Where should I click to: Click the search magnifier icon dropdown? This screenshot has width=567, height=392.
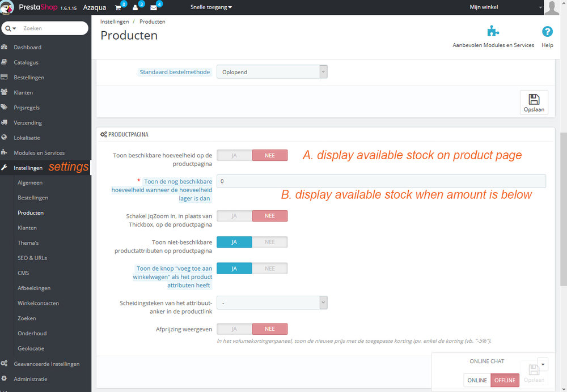10,28
